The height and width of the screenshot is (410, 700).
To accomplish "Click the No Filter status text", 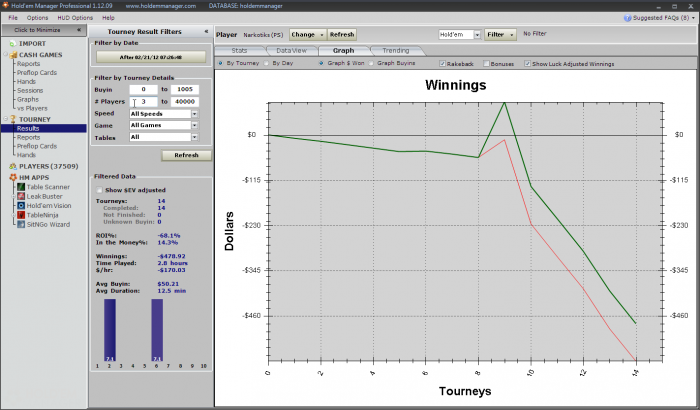I will (535, 33).
